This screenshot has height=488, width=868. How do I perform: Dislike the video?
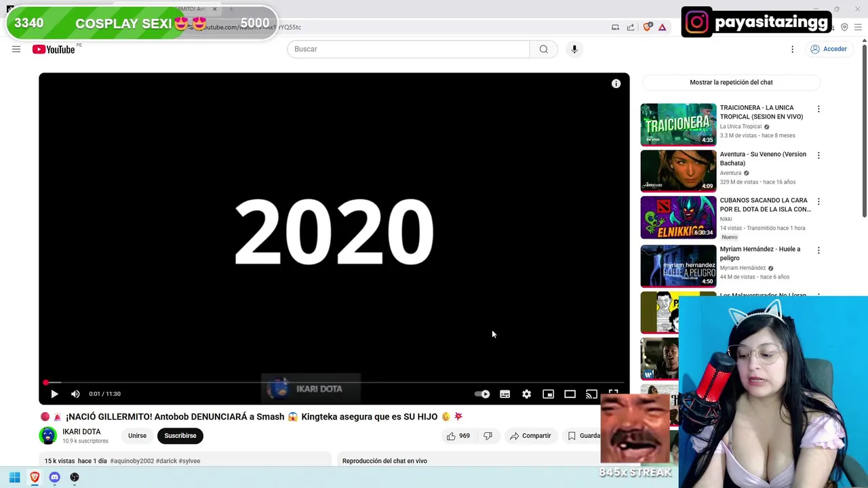click(x=488, y=436)
